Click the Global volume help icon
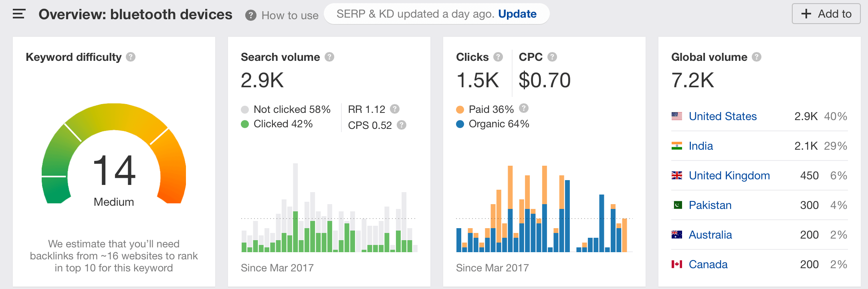The image size is (868, 289). point(757,57)
